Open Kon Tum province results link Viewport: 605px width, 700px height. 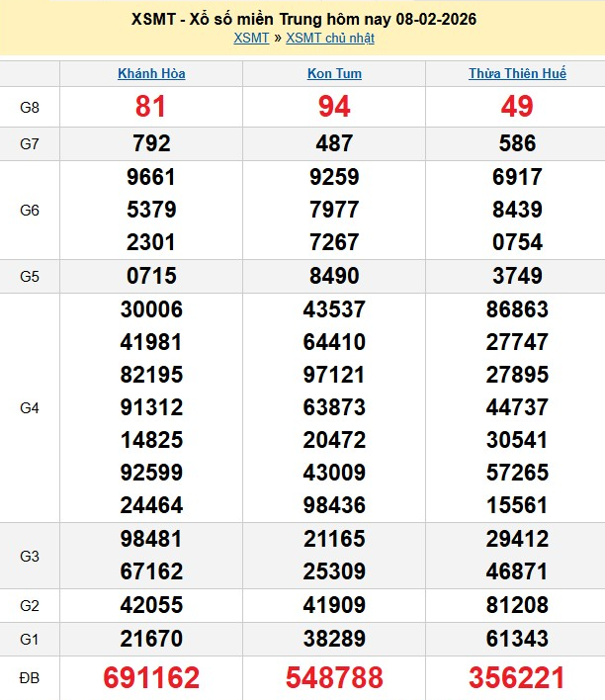tap(334, 74)
